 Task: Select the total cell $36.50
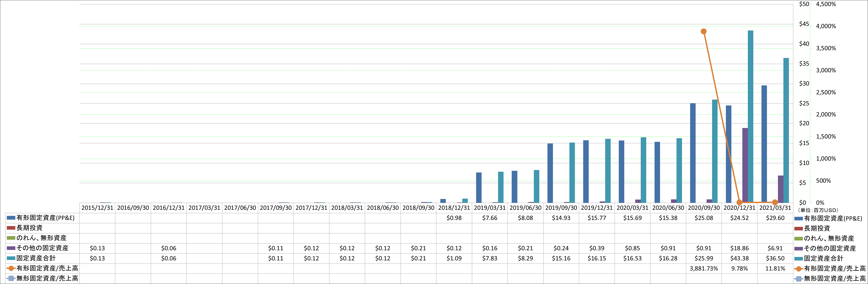tap(775, 258)
